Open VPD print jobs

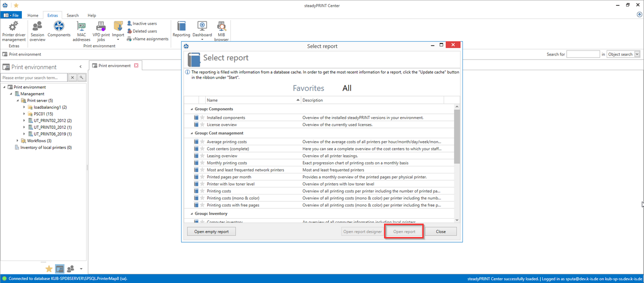tap(101, 31)
